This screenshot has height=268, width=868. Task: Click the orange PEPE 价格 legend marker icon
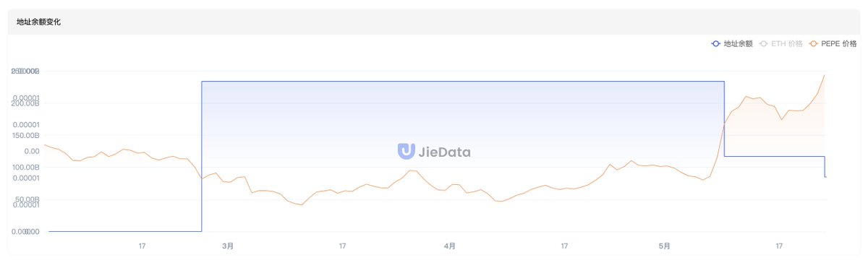tap(814, 44)
